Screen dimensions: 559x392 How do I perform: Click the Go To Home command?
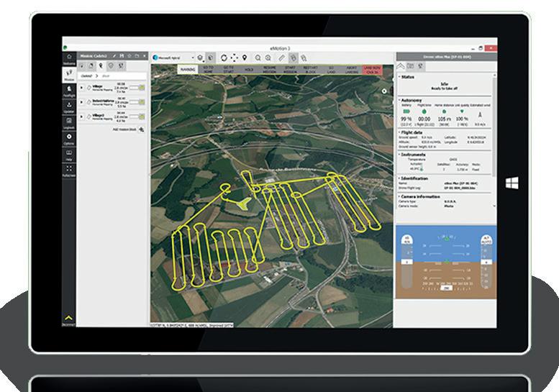click(208, 70)
